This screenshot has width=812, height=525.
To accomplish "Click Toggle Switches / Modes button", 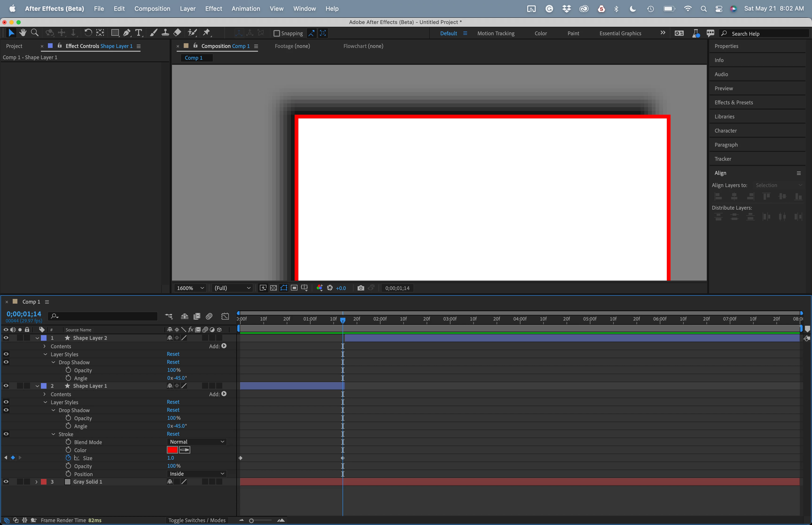I will [x=197, y=520].
